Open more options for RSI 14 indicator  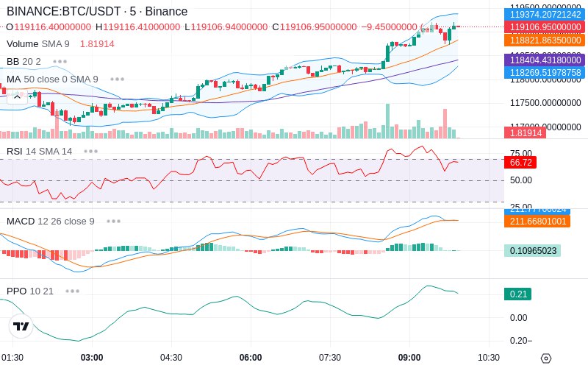tap(90, 152)
